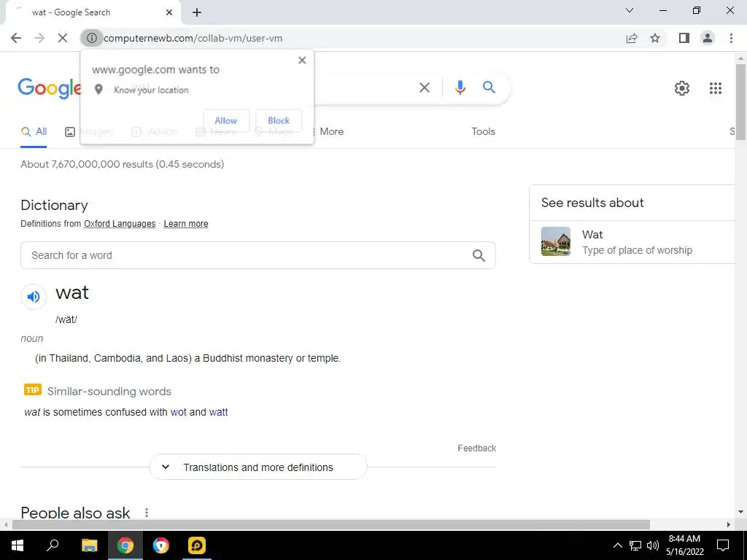747x560 pixels.
Task: Go to Google home via logo
Action: pos(50,88)
